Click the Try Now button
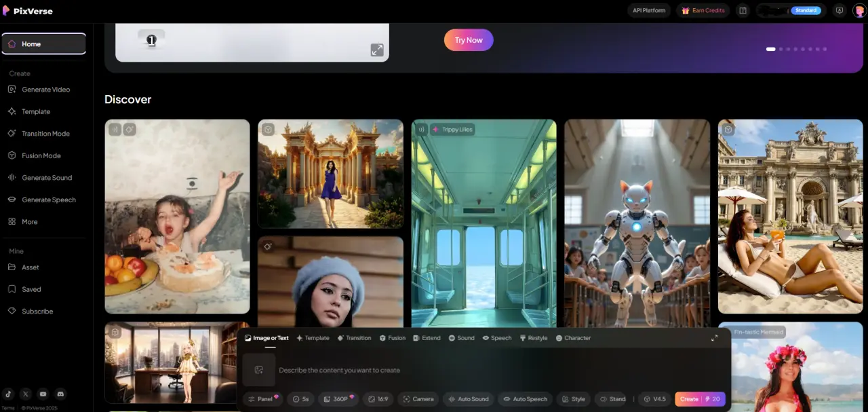 pyautogui.click(x=469, y=40)
